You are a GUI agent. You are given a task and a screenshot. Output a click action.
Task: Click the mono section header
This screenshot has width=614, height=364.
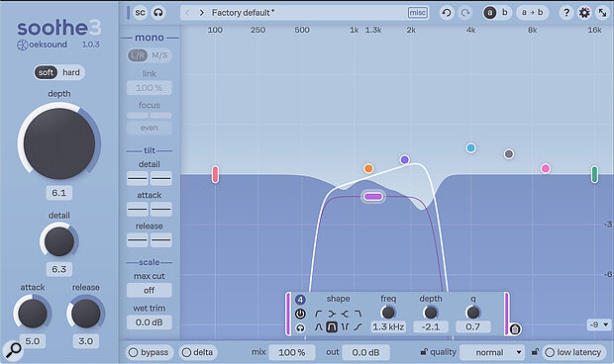point(150,38)
